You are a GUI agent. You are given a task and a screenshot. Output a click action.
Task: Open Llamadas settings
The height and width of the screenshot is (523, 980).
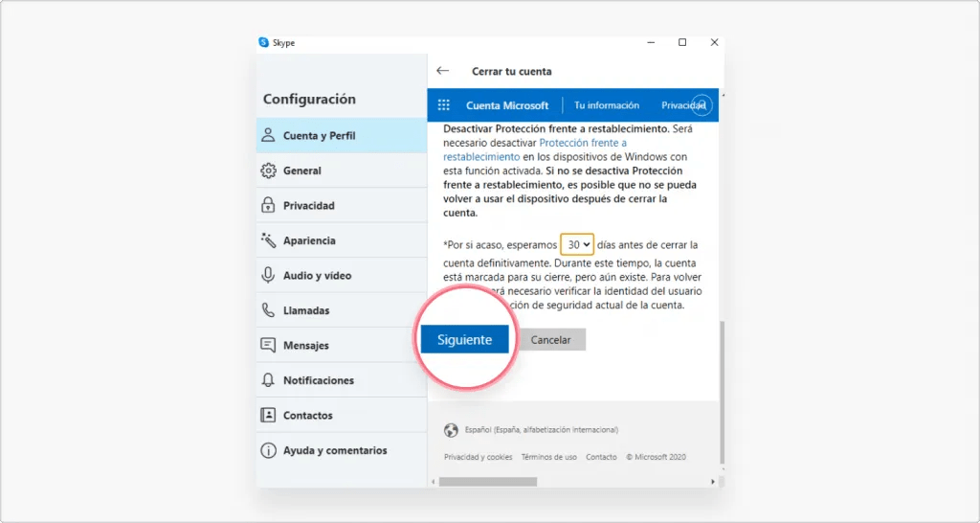(x=342, y=310)
